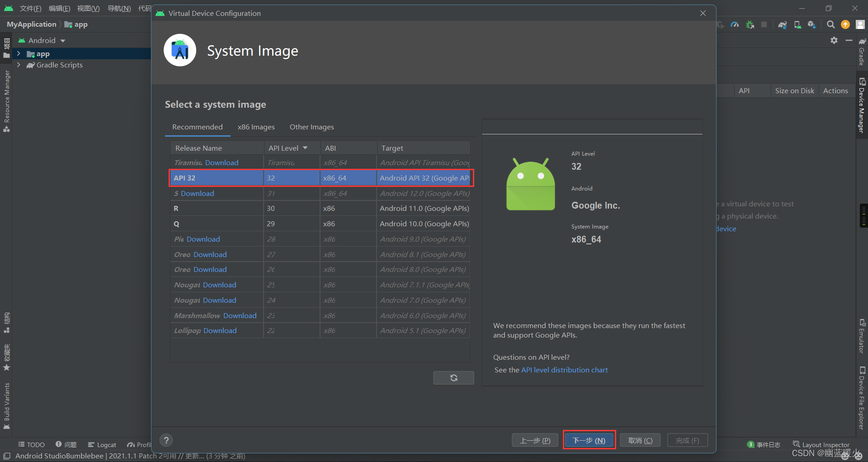Click the orange update arrow icon
The image size is (868, 462).
845,24
